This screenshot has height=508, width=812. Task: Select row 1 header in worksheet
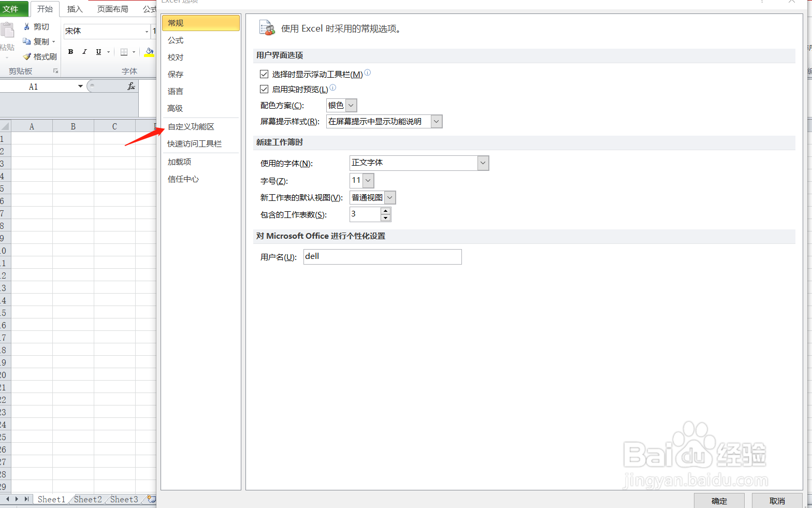[5, 138]
